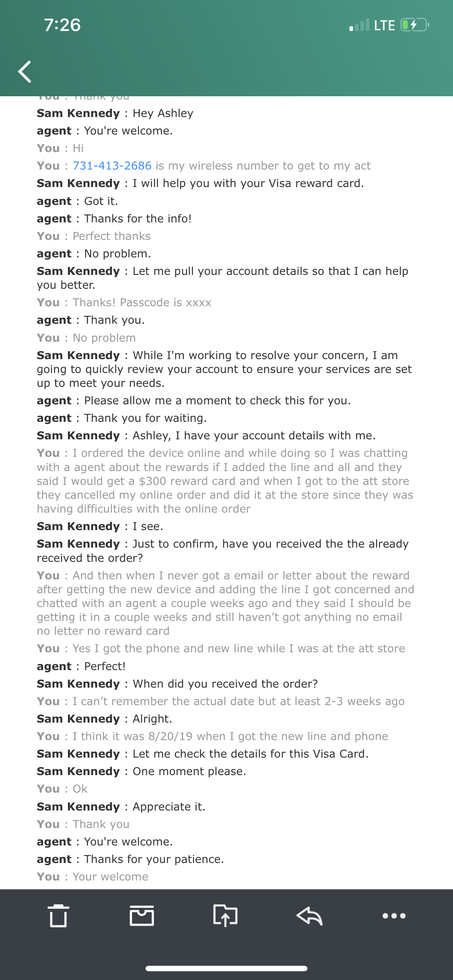Tap the back chevron at top left
This screenshot has height=980, width=453.
pos(24,71)
